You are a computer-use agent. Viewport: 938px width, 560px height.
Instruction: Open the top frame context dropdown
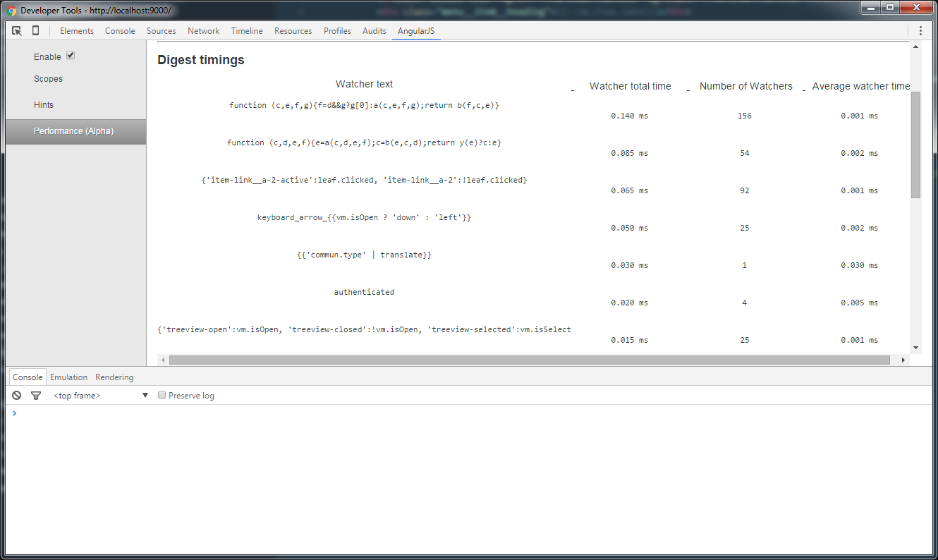tap(101, 396)
